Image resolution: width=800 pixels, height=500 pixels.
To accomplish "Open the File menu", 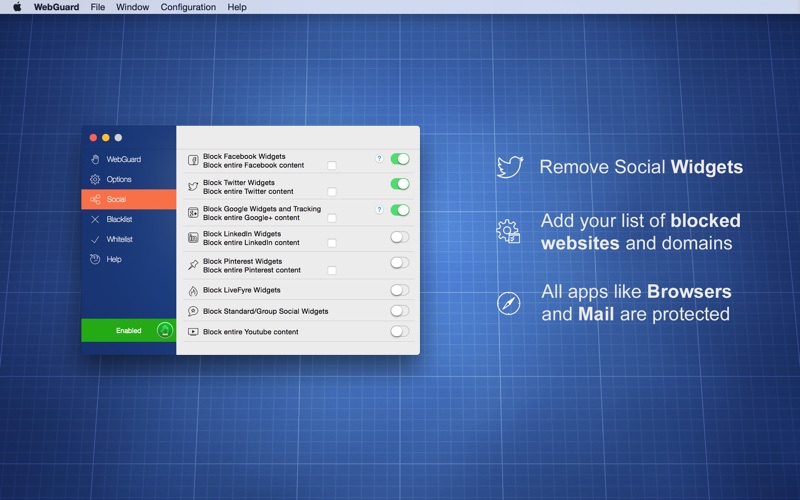I will pyautogui.click(x=97, y=7).
